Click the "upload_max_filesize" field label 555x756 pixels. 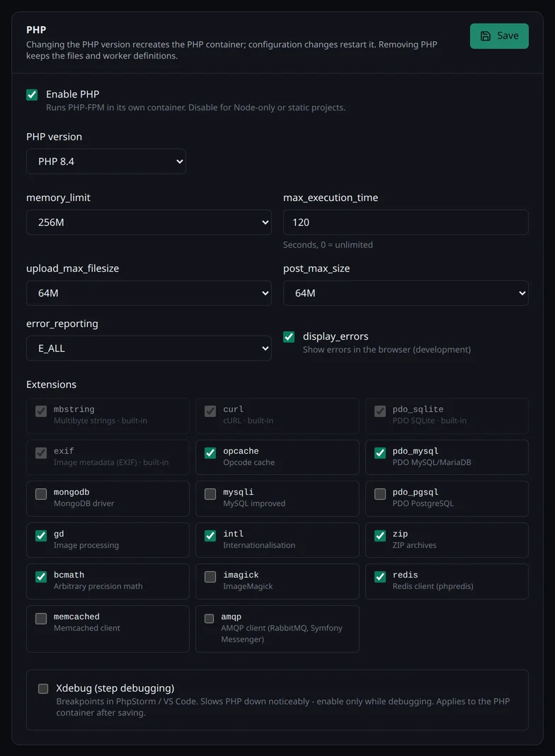coord(72,268)
